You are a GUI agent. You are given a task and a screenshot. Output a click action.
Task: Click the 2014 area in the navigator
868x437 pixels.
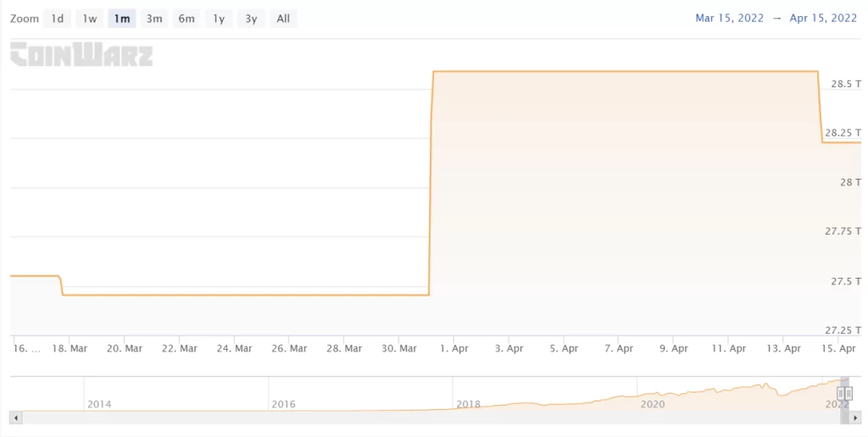(x=99, y=403)
